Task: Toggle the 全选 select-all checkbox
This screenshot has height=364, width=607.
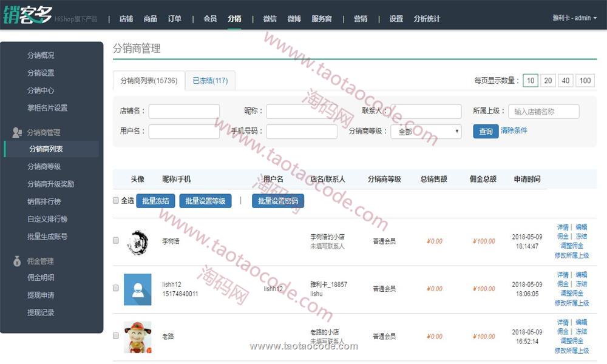Action: pos(116,200)
